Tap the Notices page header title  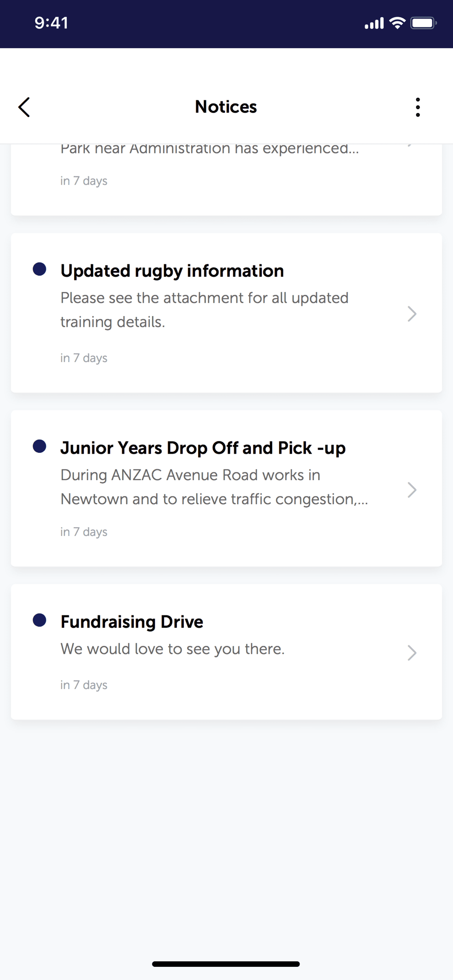[226, 107]
